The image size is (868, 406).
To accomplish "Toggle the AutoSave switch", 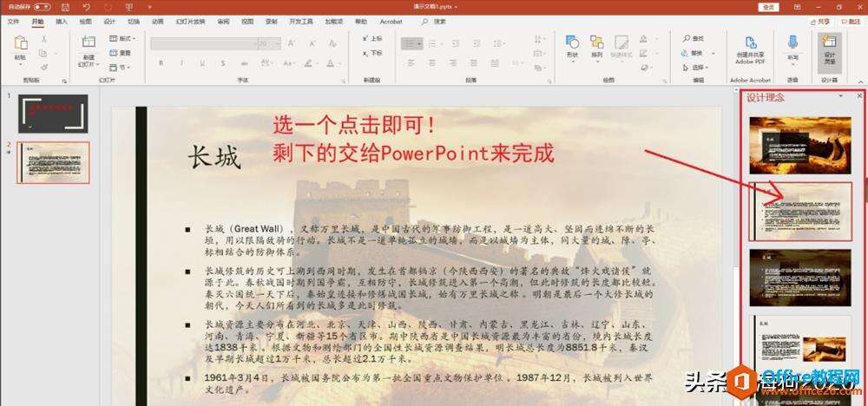I will coord(42,7).
